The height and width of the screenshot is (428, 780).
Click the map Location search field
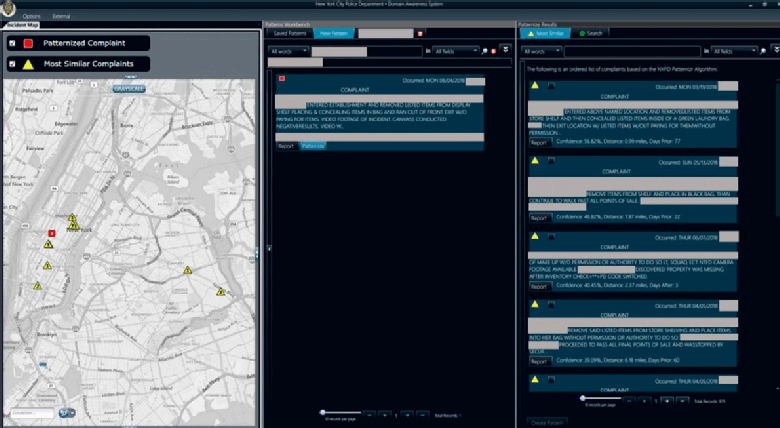click(x=32, y=413)
